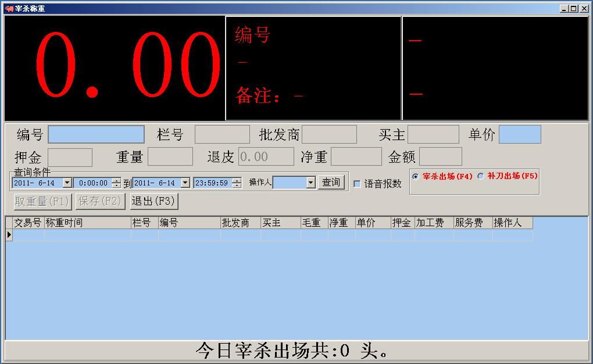Enable the 语音报数 checkbox
This screenshot has width=593, height=364.
click(357, 184)
